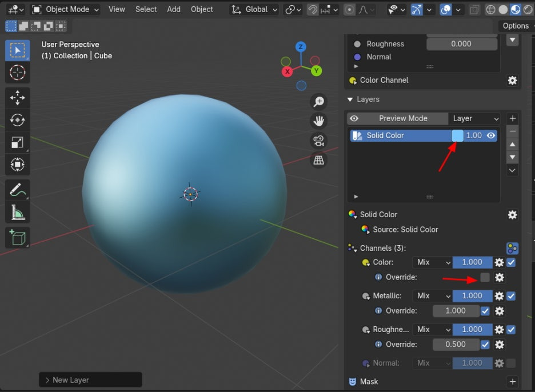
Task: Click the Channels expand-all icon button
Action: pyautogui.click(x=513, y=249)
